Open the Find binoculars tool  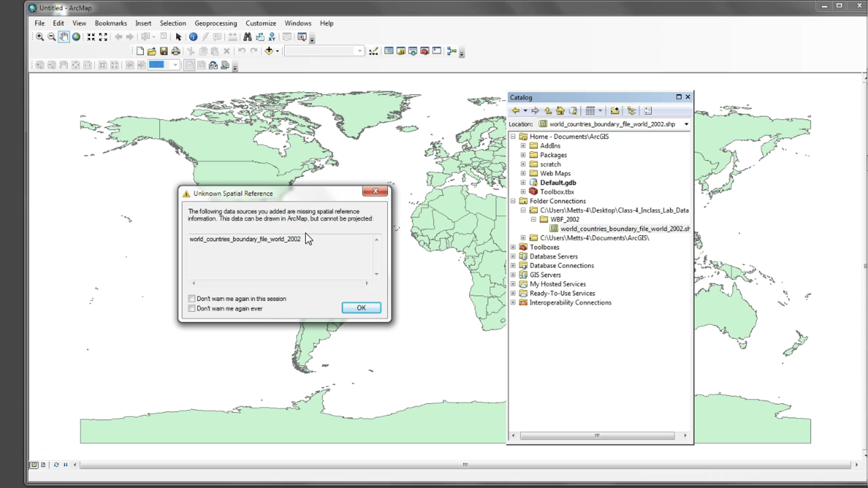tap(247, 37)
